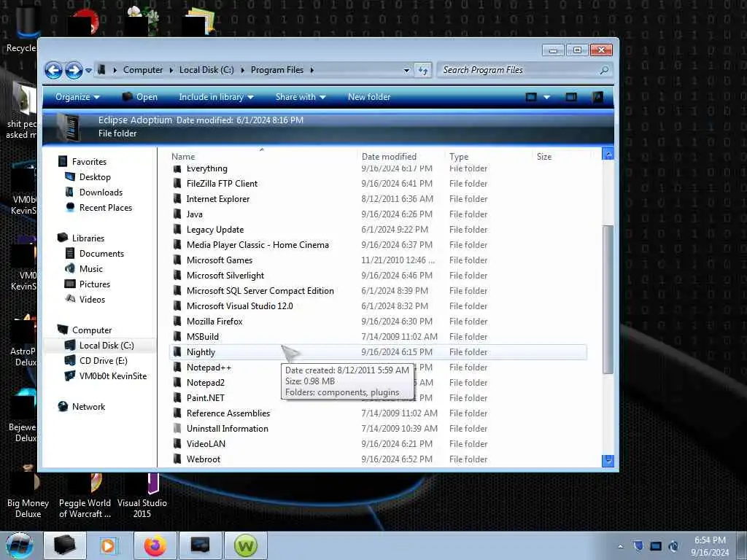
Task: Select the Java folder icon
Action: (x=177, y=214)
